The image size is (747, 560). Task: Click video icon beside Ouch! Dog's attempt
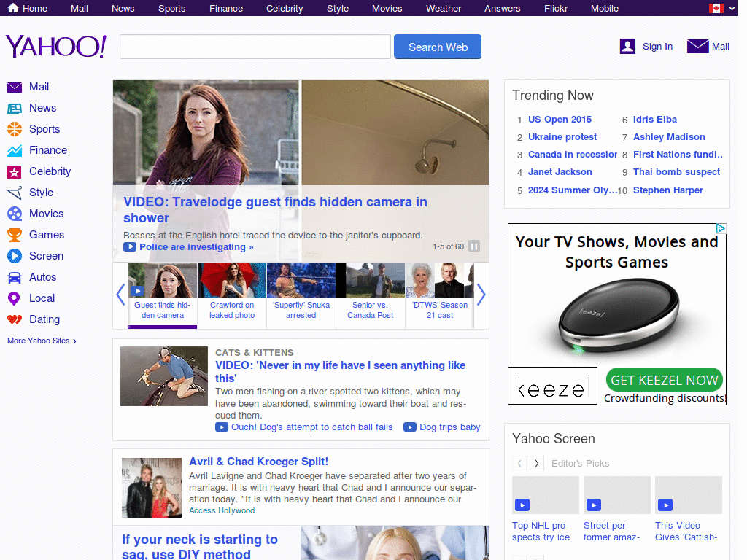(x=222, y=427)
